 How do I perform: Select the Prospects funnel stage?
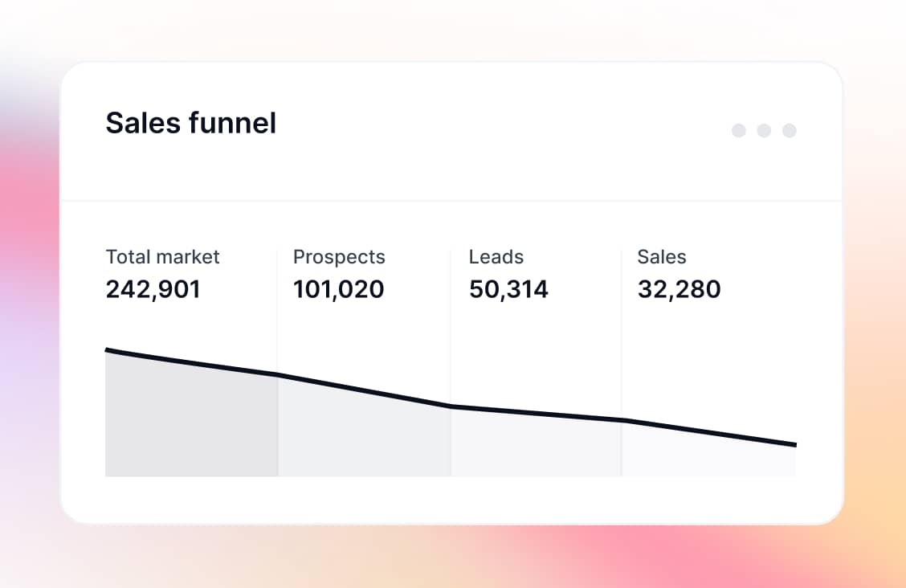(339, 256)
